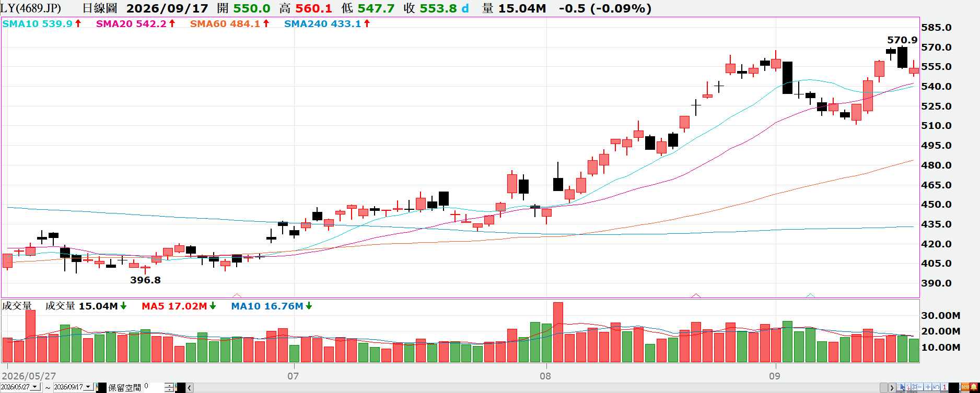Click the frame with minus zoom icon

tap(916, 387)
